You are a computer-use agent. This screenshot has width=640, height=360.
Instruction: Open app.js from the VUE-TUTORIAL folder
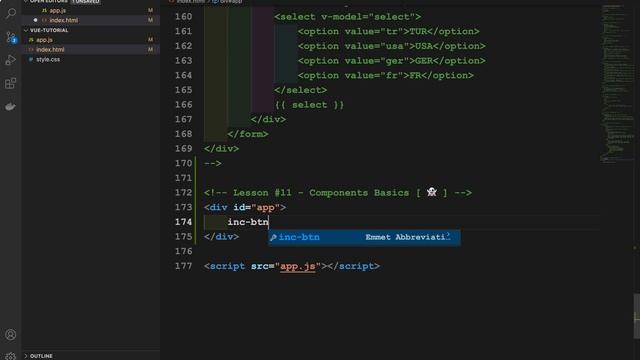pos(44,40)
